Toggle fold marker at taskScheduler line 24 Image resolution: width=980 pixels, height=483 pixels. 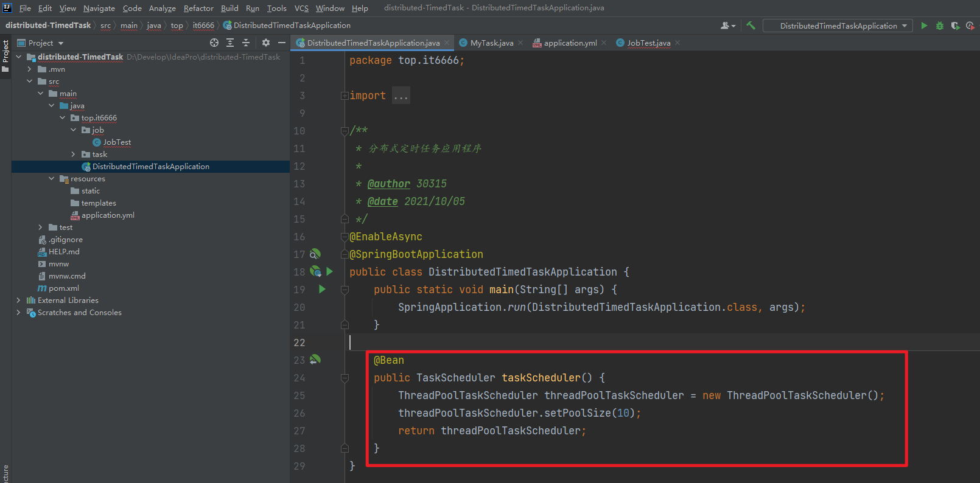345,378
